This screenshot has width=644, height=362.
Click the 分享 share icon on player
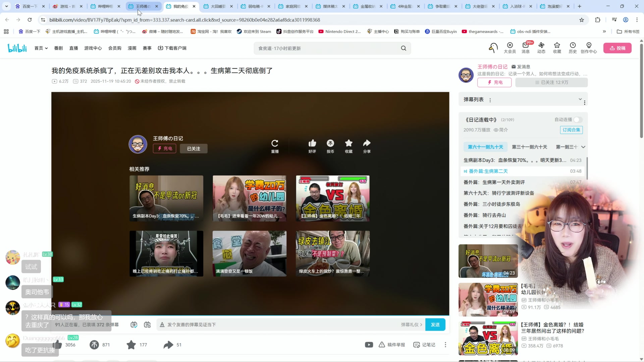[367, 143]
